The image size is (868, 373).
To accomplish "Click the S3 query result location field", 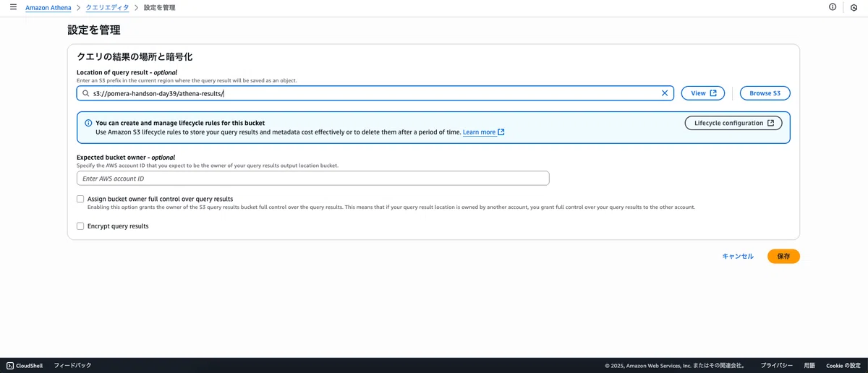I will coord(375,93).
